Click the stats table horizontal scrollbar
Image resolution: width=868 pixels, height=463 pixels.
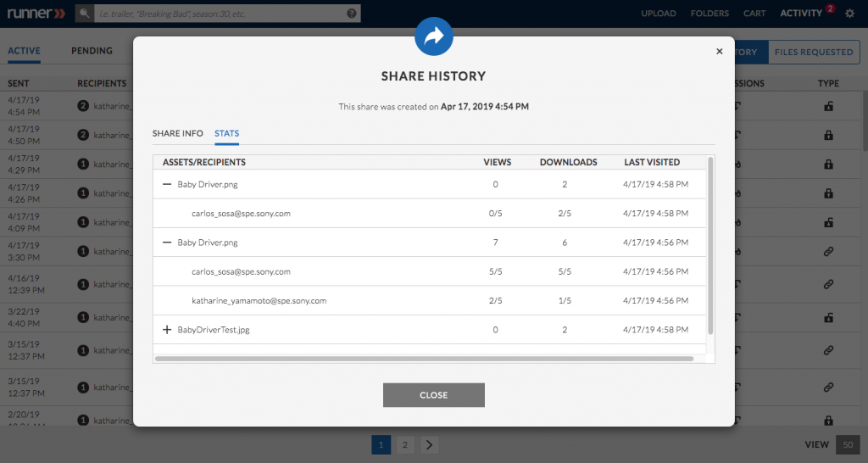pyautogui.click(x=424, y=359)
